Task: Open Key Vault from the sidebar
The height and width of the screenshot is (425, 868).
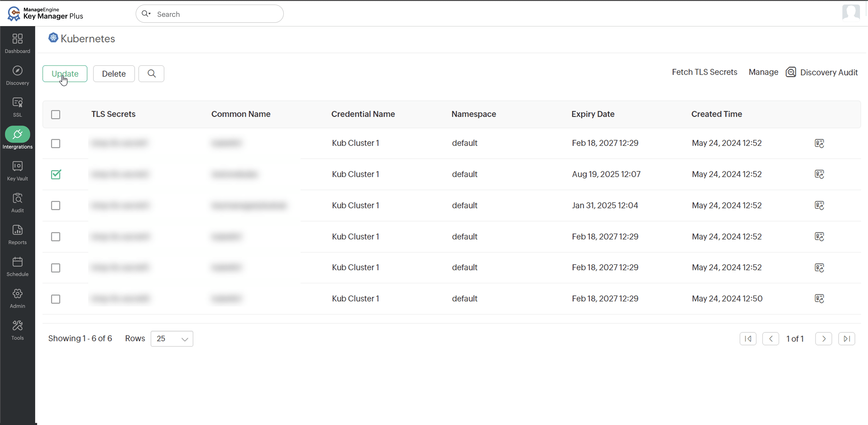Action: 18,171
